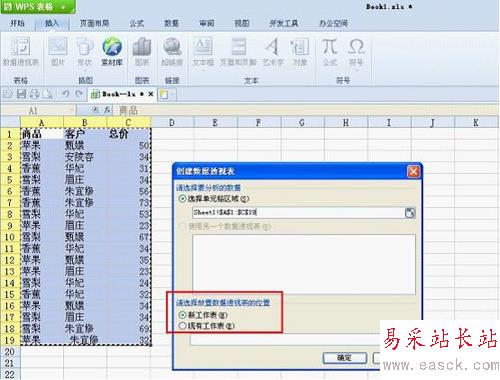This screenshot has height=380, width=500.
Task: Select 选择单元格区域 radio button
Action: click(x=183, y=199)
